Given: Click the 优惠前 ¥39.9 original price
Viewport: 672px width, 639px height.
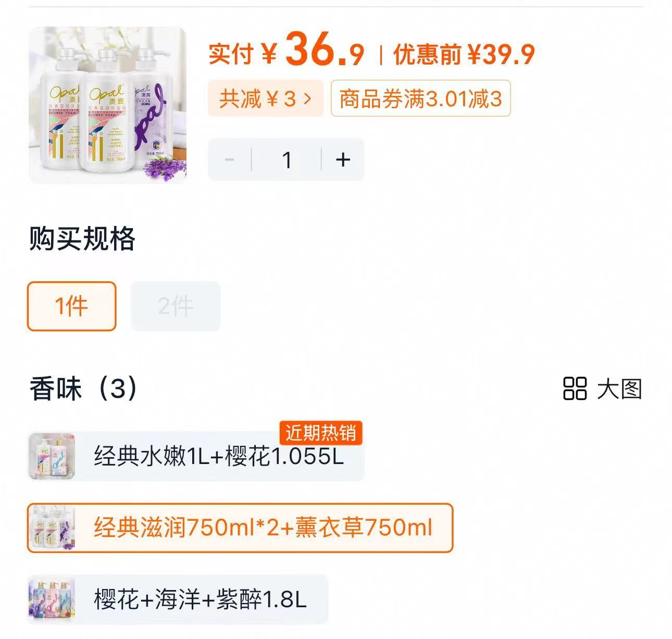Looking at the screenshot, I should coord(461,54).
